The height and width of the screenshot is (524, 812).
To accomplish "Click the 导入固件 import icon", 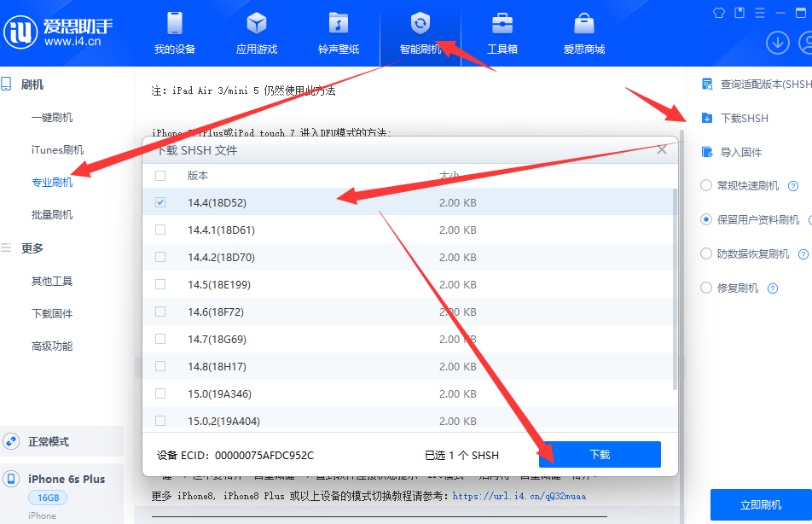I will 707,153.
